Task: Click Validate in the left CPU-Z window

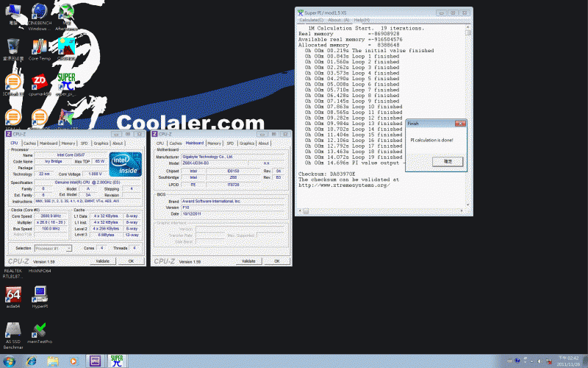Action: pyautogui.click(x=103, y=261)
